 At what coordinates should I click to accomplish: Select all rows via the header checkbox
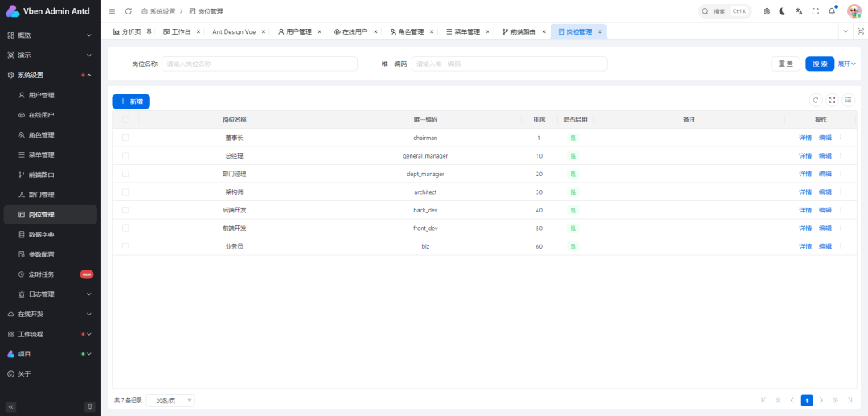point(125,119)
